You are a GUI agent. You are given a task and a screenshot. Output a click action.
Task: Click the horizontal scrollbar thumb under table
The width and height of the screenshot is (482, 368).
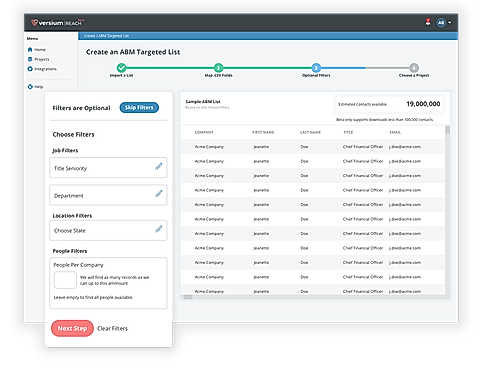click(x=188, y=297)
